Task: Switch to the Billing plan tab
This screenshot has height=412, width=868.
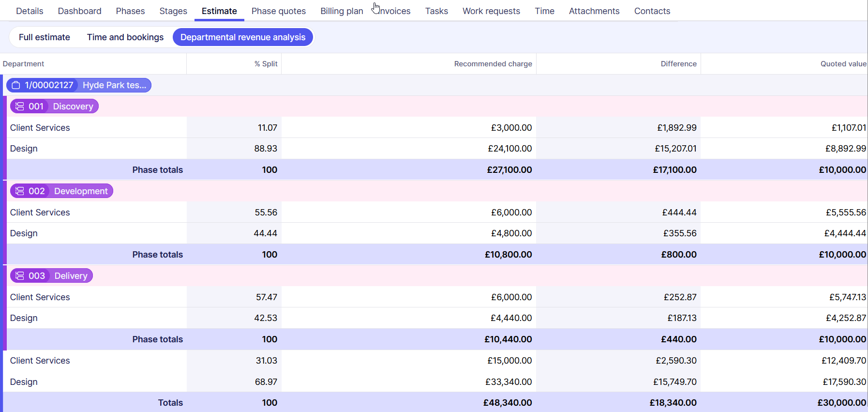Action: pos(342,11)
